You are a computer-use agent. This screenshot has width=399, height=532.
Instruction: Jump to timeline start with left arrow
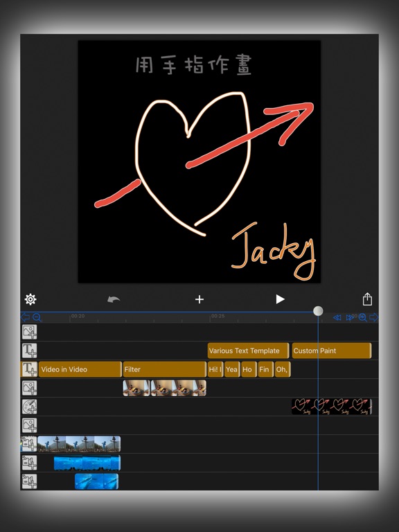25,317
